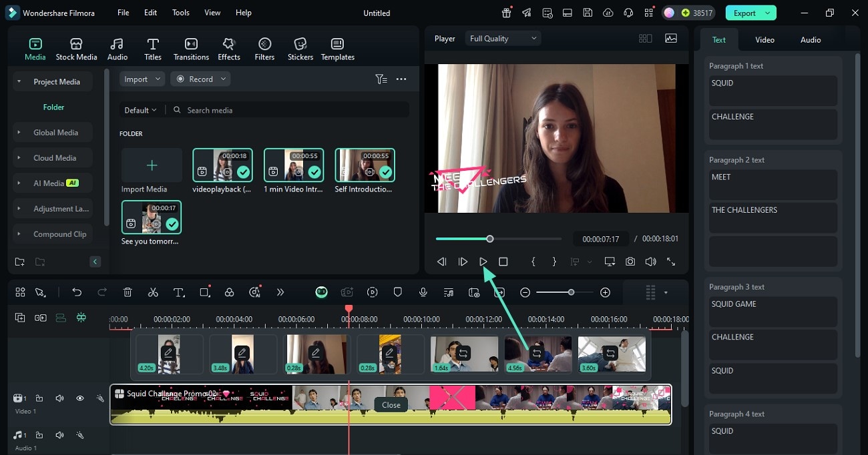Open the Stock Media library

tap(76, 49)
